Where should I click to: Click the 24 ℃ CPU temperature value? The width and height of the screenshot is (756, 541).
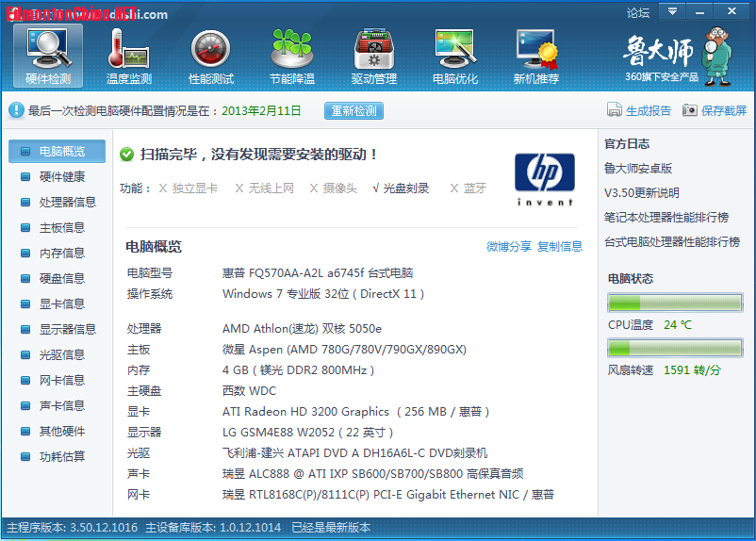tap(678, 325)
